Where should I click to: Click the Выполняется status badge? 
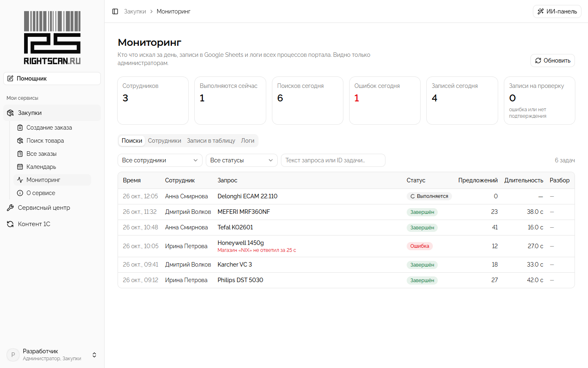coord(429,196)
